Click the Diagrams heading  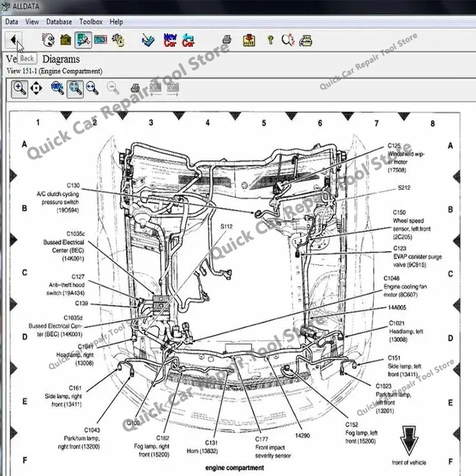(61, 59)
